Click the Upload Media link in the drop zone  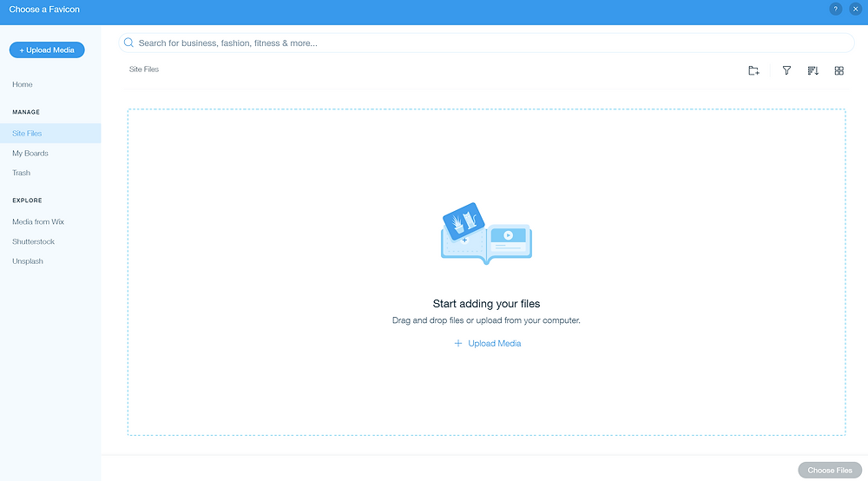coord(487,343)
